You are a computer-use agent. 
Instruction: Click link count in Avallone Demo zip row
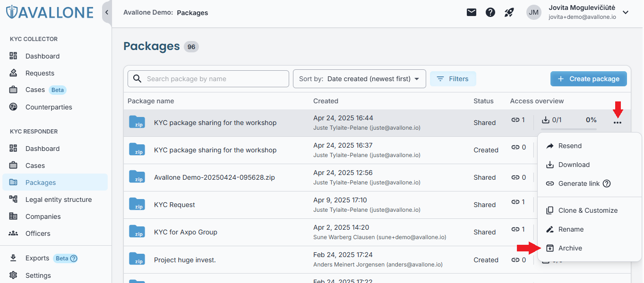[x=518, y=177]
